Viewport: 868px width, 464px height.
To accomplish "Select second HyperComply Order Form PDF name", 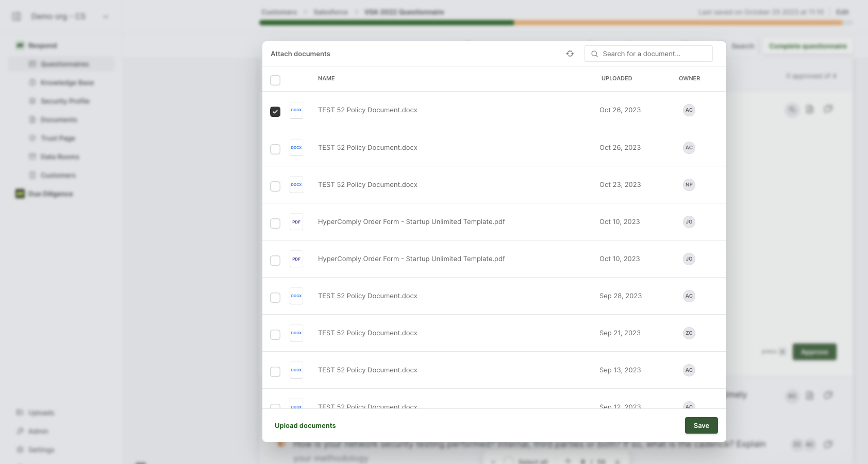I will tap(411, 259).
